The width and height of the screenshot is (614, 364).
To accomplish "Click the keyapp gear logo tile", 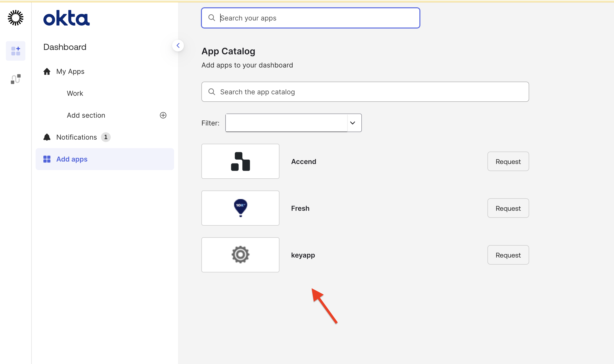I will click(240, 255).
